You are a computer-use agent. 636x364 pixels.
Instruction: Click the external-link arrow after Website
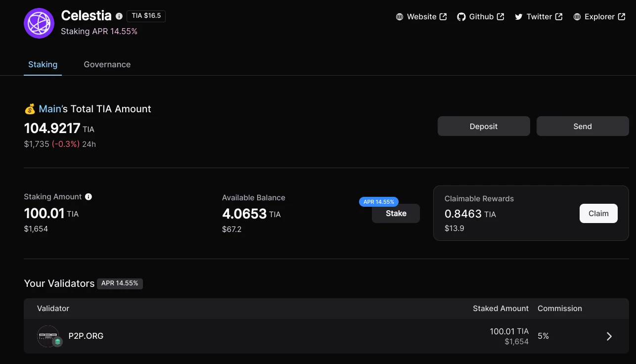pyautogui.click(x=443, y=17)
